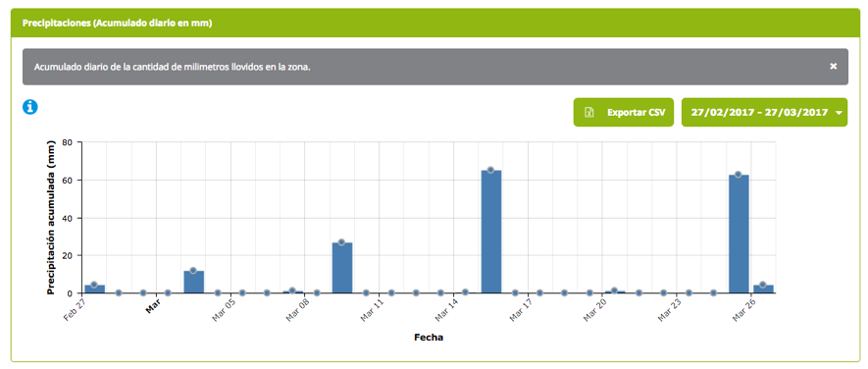
Task: Click the 'Mar 11' axis label
Action: point(372,310)
